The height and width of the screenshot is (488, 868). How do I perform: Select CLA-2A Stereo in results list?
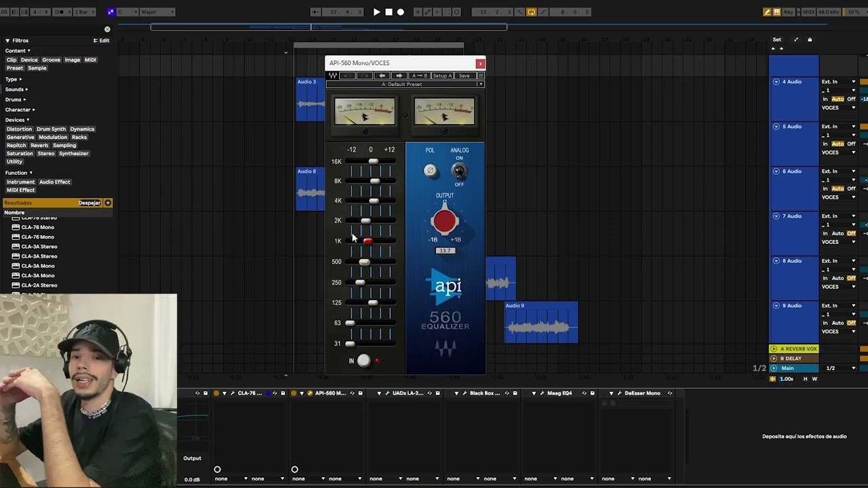39,285
